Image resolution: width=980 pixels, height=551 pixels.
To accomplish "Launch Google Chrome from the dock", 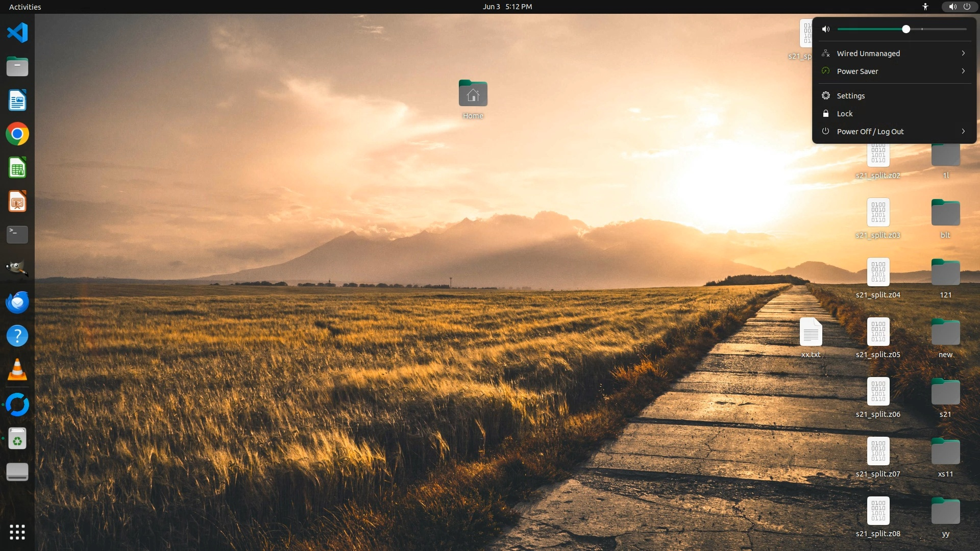I will [x=17, y=134].
